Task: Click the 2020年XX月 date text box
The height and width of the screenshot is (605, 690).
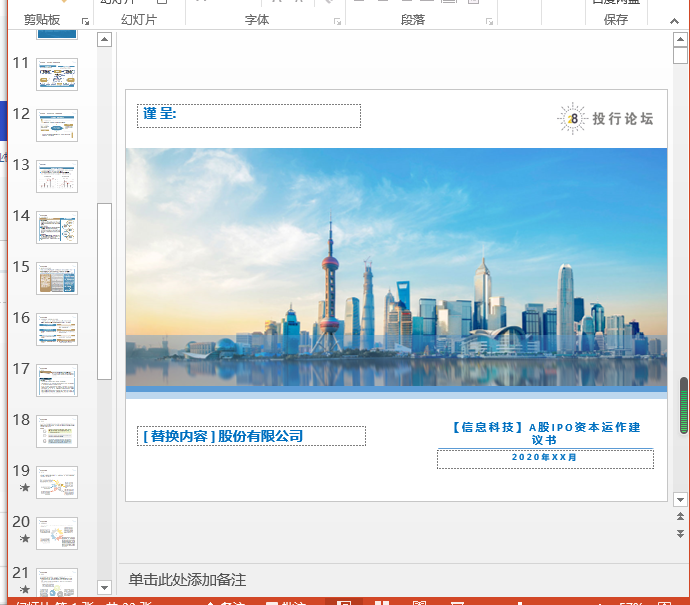Action: (545, 458)
